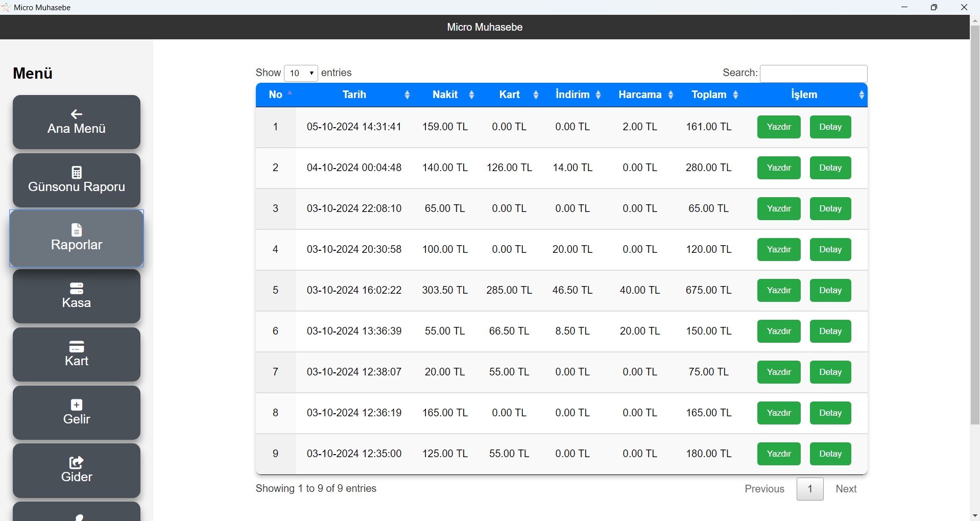The height and width of the screenshot is (521, 980).
Task: Go to the Next page
Action: point(846,489)
